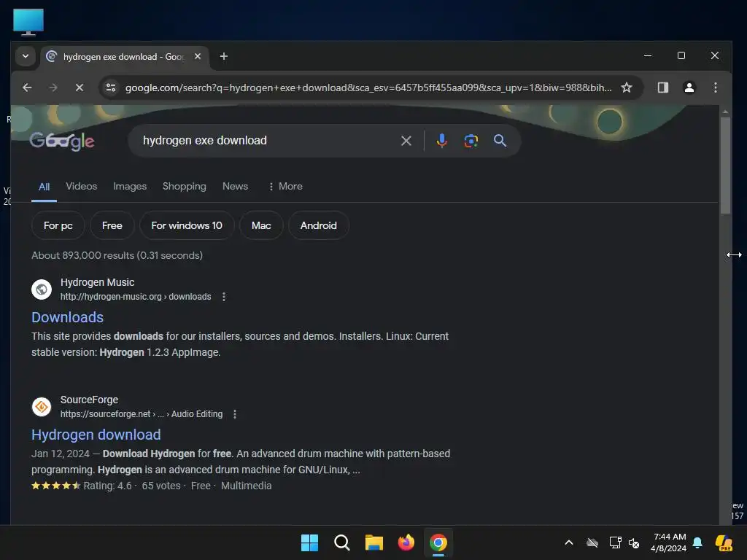Open the Windows Start menu
Viewport: 747px width, 560px height.
tap(309, 542)
